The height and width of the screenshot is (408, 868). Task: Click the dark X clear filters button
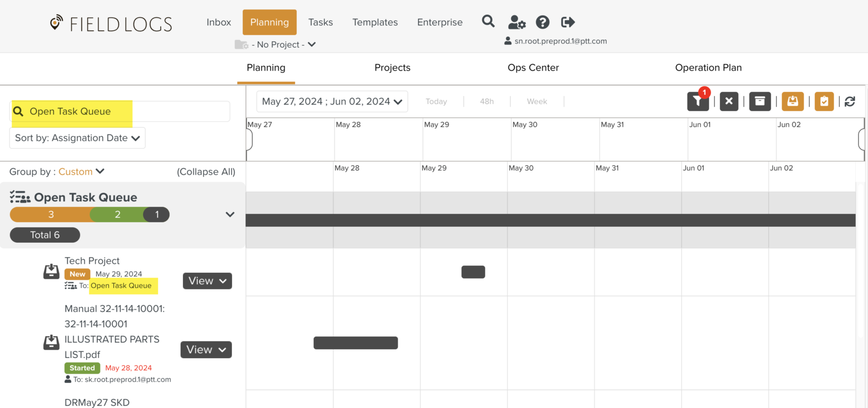729,101
